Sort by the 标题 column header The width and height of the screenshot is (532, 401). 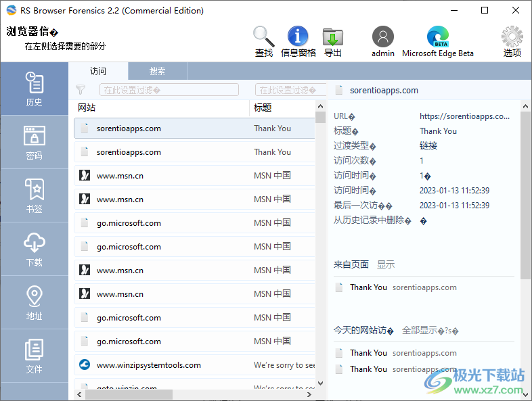[282, 108]
